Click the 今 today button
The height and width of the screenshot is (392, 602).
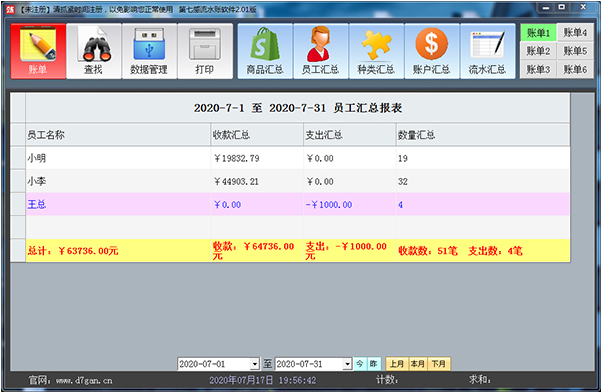[x=360, y=364]
